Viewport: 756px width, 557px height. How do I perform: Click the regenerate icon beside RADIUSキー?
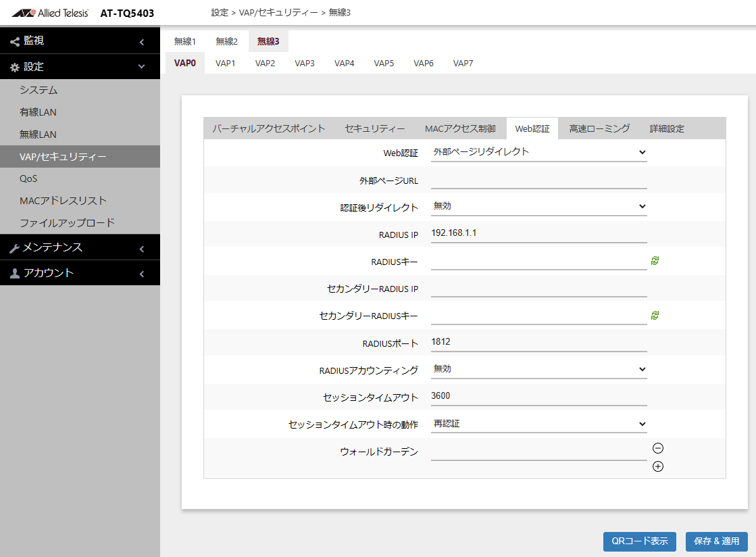point(655,261)
